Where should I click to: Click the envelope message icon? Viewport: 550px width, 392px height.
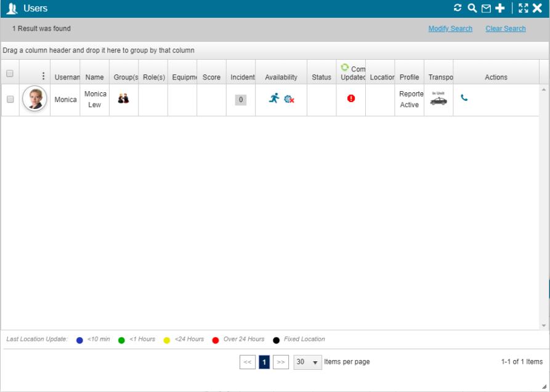(486, 9)
